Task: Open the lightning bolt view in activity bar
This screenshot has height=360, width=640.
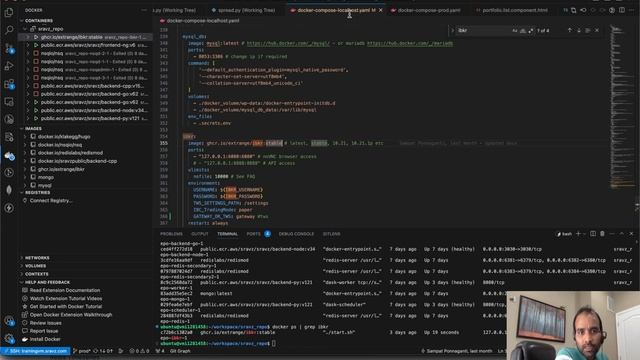Action: 9,208
